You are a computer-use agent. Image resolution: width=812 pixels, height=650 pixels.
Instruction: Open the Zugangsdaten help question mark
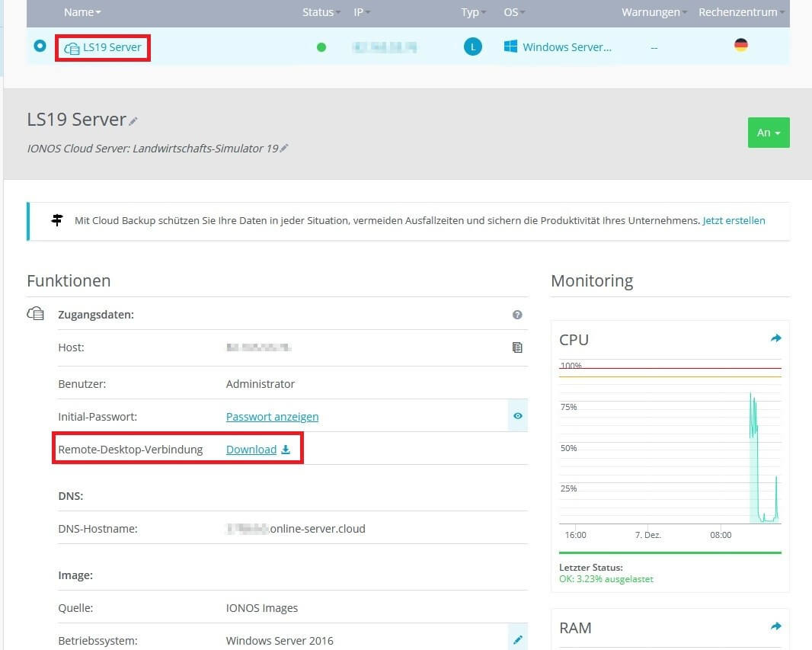click(516, 315)
